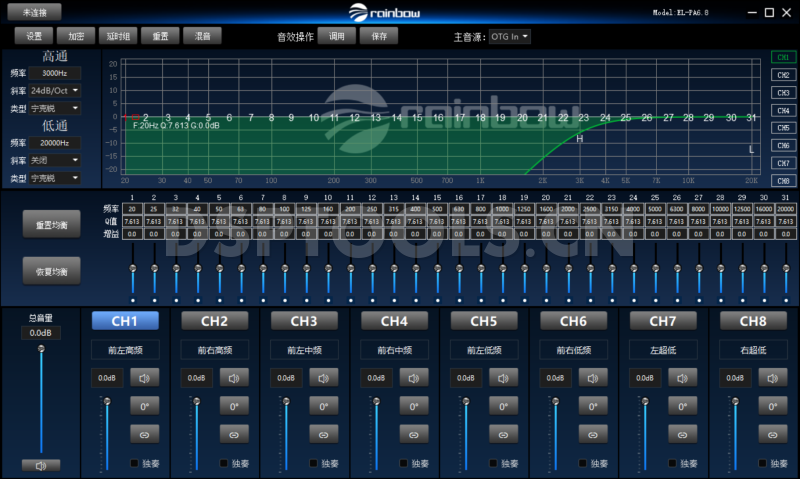Screen dimensions: 800x479
Task: Enable the 独奏 solo checkbox for CH1
Action: 135,463
